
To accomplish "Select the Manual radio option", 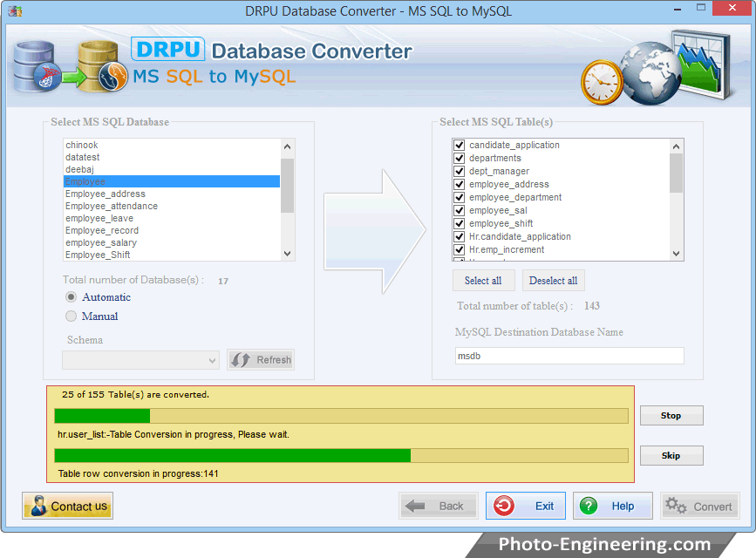I will [71, 316].
